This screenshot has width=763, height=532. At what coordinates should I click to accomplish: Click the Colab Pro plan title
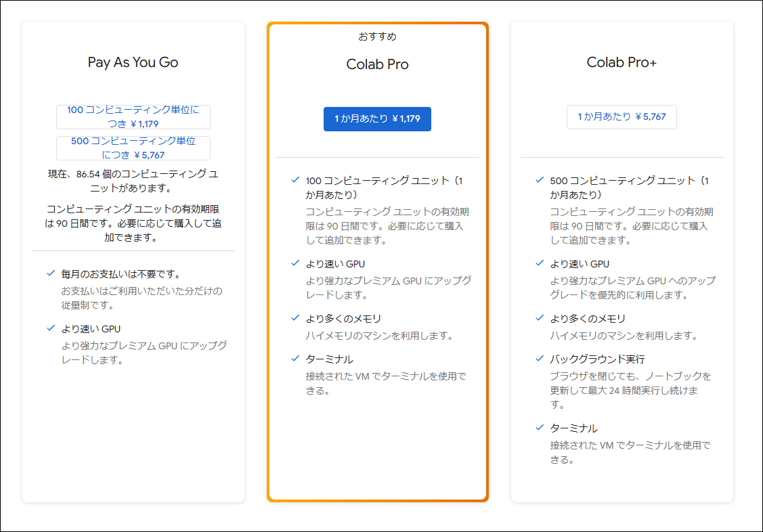(x=377, y=64)
